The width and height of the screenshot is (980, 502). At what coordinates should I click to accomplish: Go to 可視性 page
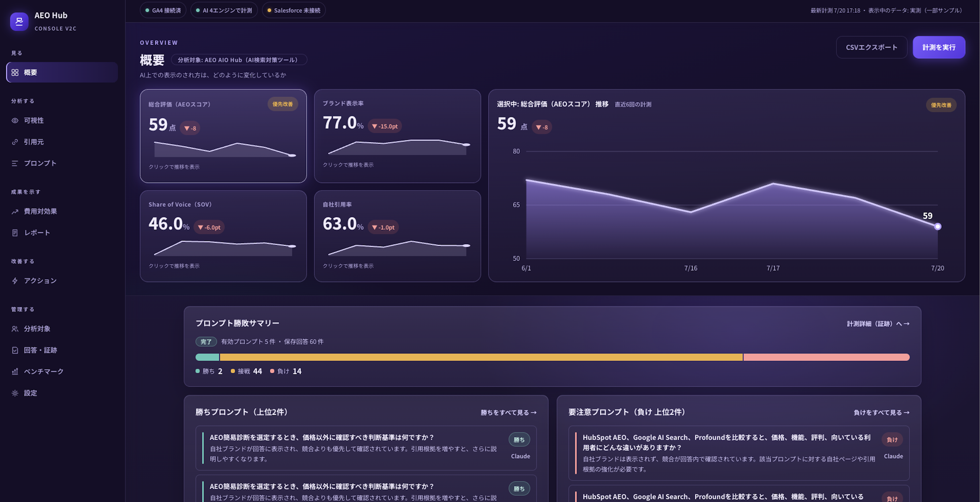click(x=62, y=121)
